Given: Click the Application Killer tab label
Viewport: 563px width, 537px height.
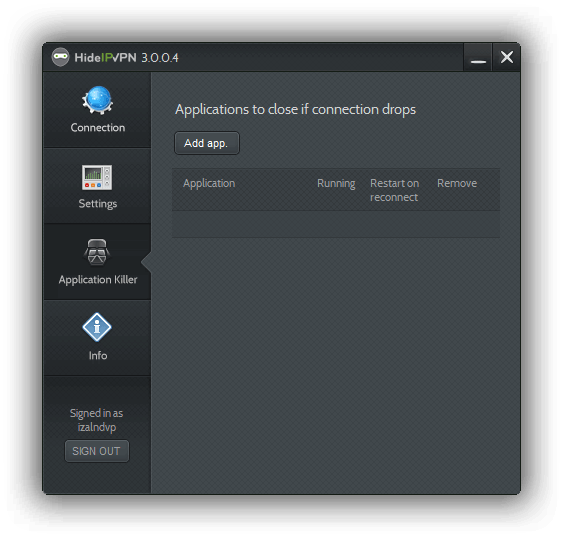Looking at the screenshot, I should coord(98,280).
